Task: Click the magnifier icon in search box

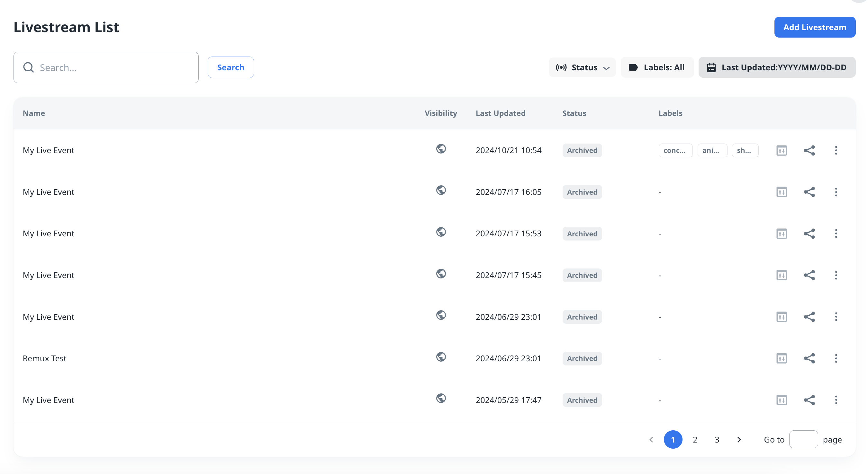Action: coord(28,67)
